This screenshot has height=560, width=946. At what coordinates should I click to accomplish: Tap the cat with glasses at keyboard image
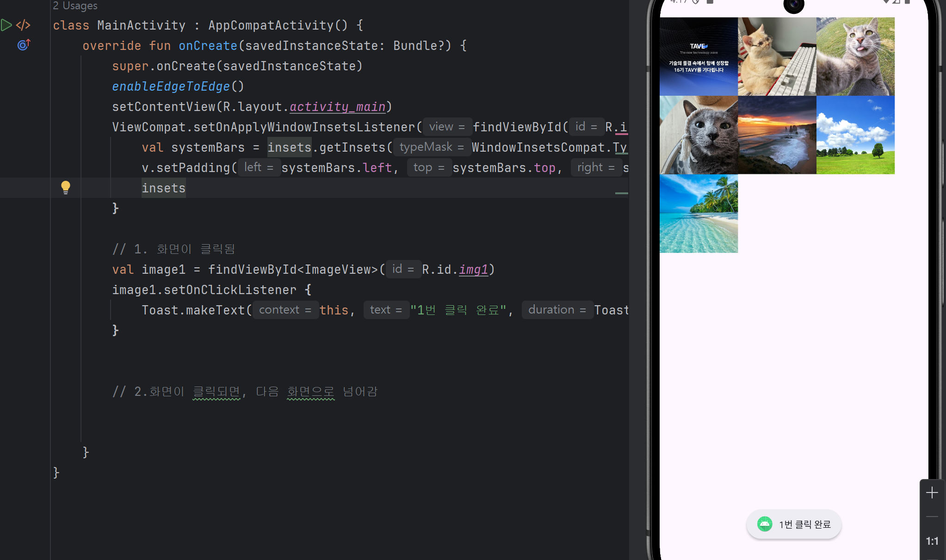click(x=777, y=56)
